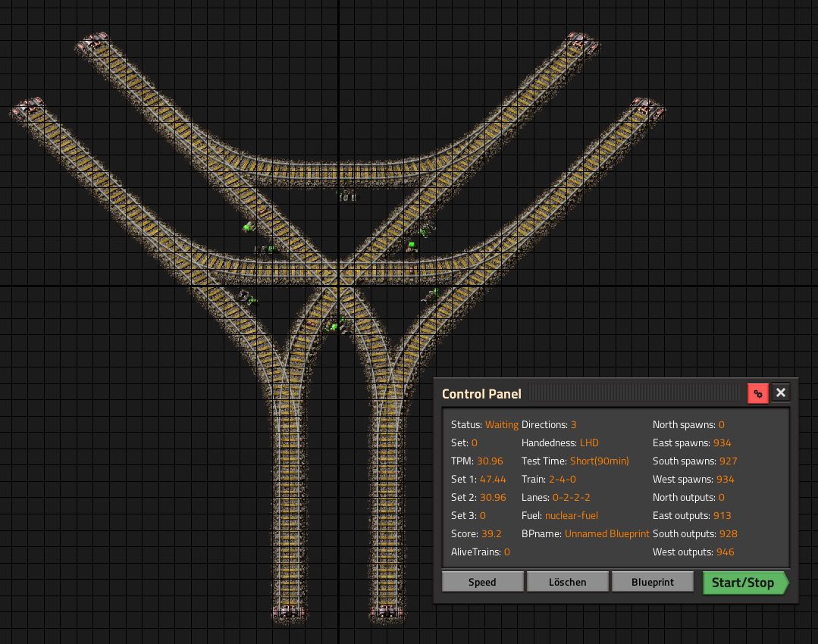Click the Set 1 value 47.44

[493, 480]
